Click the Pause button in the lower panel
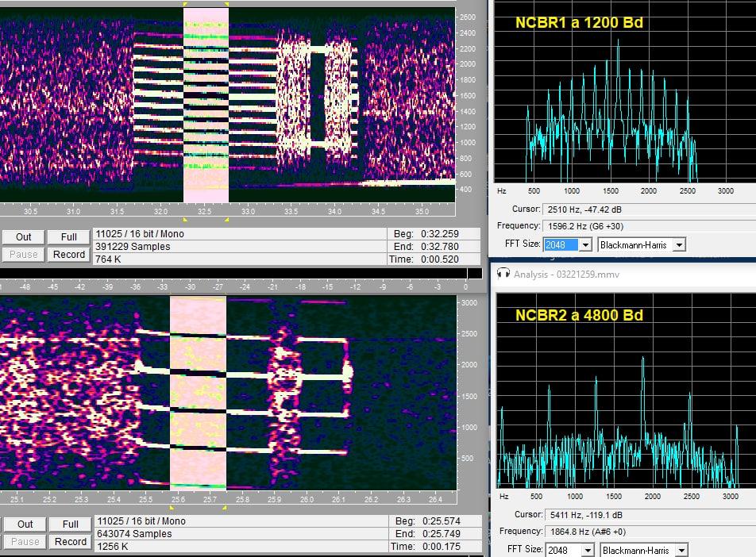The image size is (756, 557). tap(24, 542)
